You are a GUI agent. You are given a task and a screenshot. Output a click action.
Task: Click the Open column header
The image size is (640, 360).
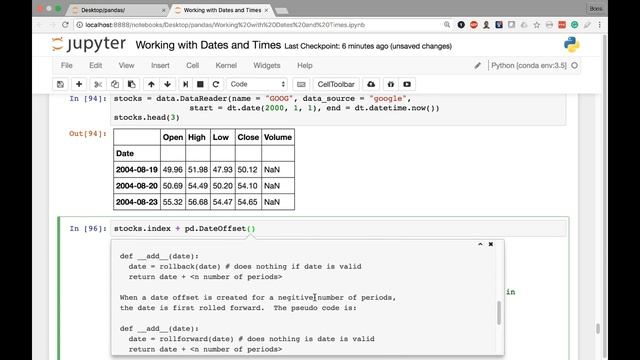(x=173, y=138)
